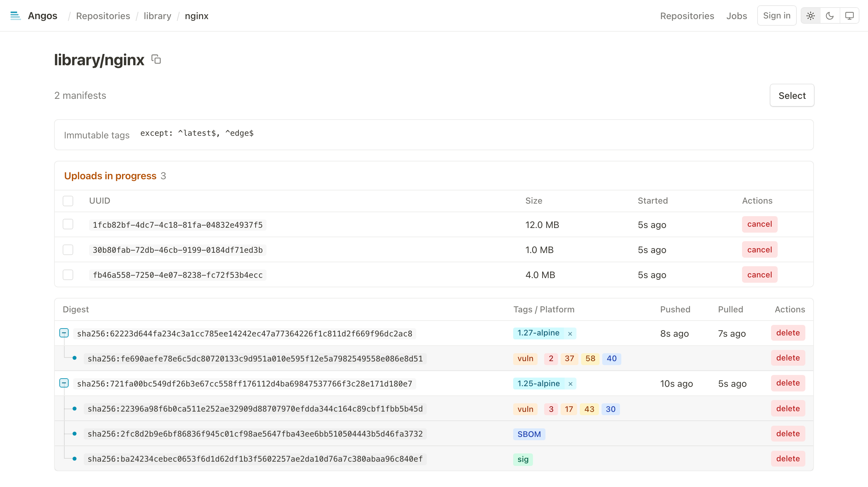The image size is (868, 487).
Task: Click the 1.27-alpine tag badge
Action: (538, 333)
